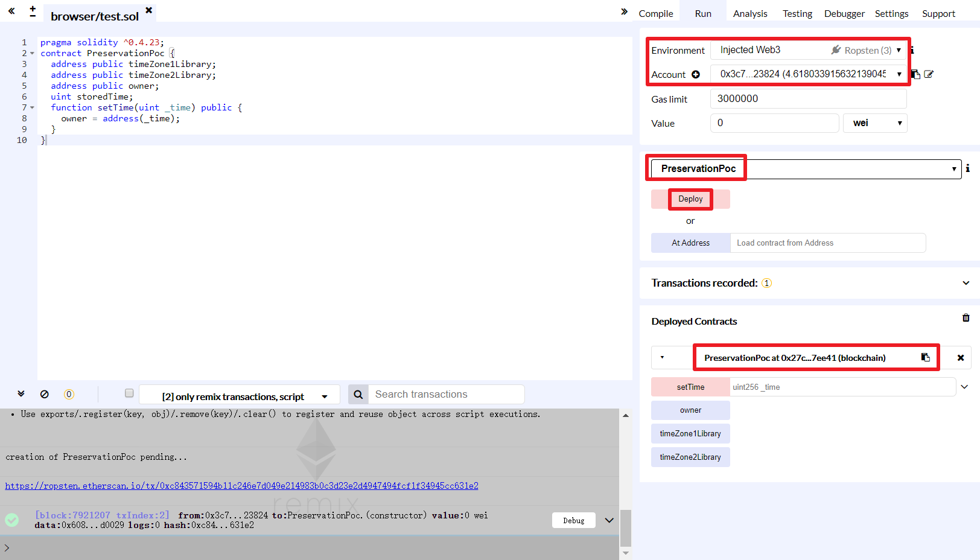This screenshot has width=980, height=560.
Task: Deploy the PreservationPoc contract
Action: [690, 199]
